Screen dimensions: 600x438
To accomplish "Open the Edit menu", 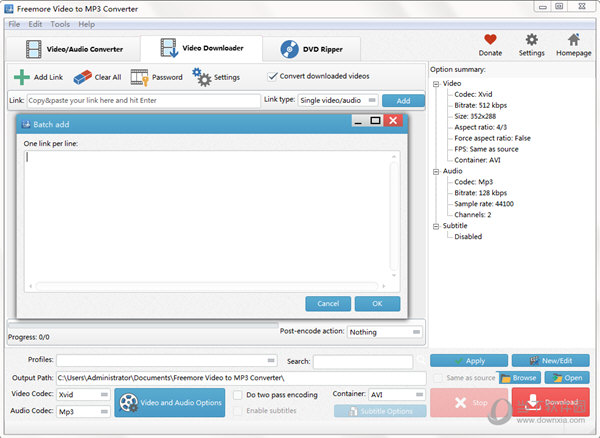I will click(35, 24).
